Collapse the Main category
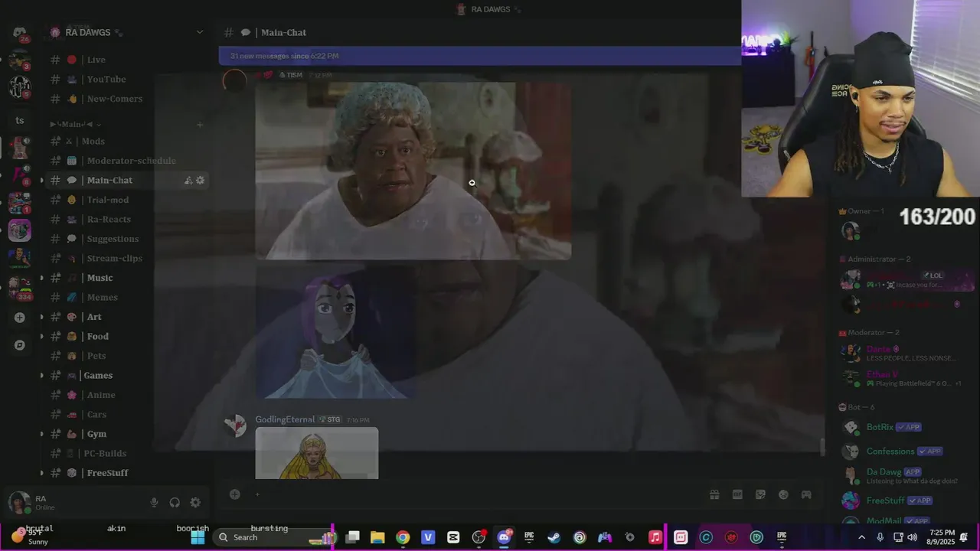Image resolution: width=980 pixels, height=551 pixels. (x=75, y=124)
